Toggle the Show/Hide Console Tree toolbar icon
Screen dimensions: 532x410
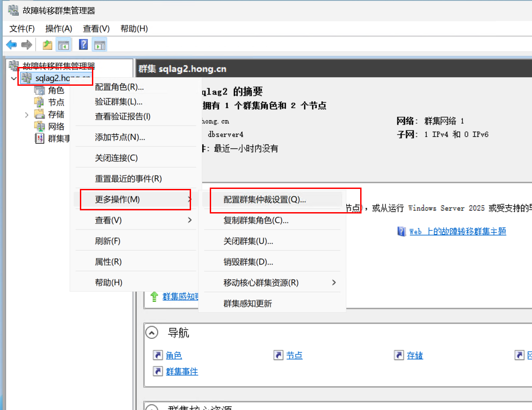pyautogui.click(x=63, y=45)
